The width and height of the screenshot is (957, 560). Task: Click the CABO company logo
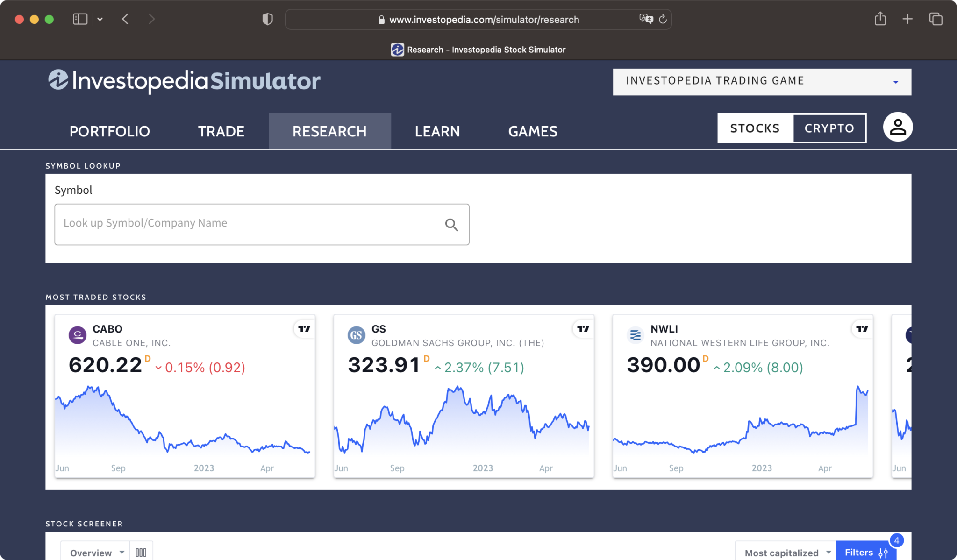77,335
